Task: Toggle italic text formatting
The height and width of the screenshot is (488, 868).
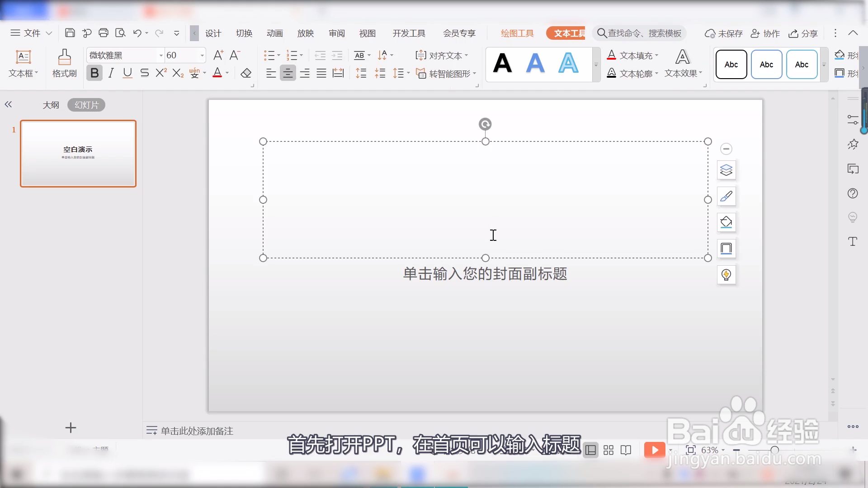Action: point(111,73)
